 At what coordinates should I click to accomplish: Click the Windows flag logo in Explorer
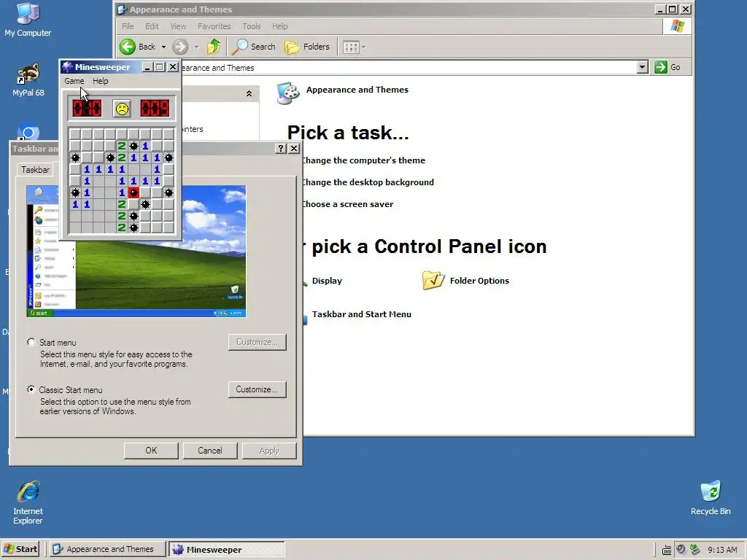click(x=677, y=26)
